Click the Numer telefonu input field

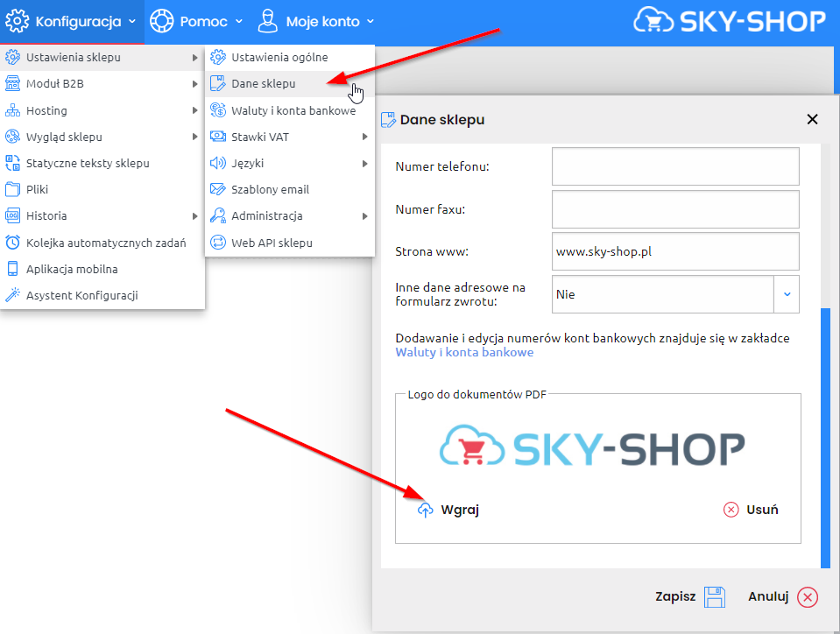coord(675,166)
